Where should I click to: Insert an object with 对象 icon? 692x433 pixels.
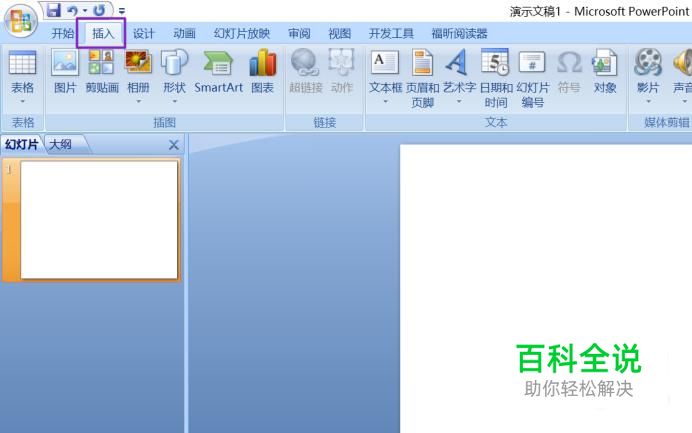coord(605,72)
